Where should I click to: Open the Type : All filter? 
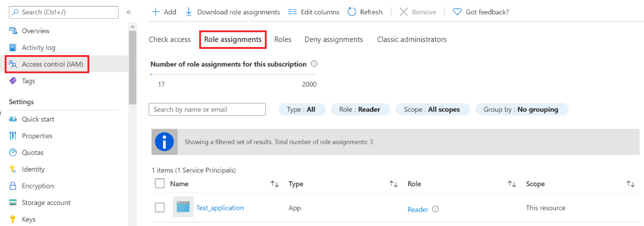tap(302, 109)
